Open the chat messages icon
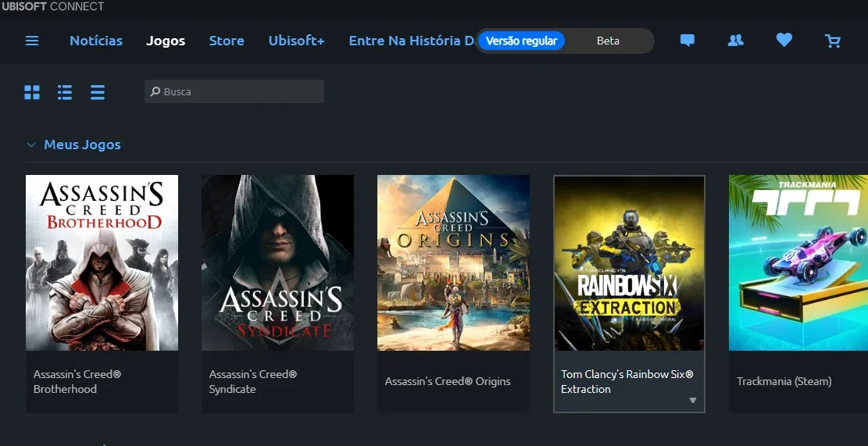Viewport: 868px width, 446px height. click(687, 41)
